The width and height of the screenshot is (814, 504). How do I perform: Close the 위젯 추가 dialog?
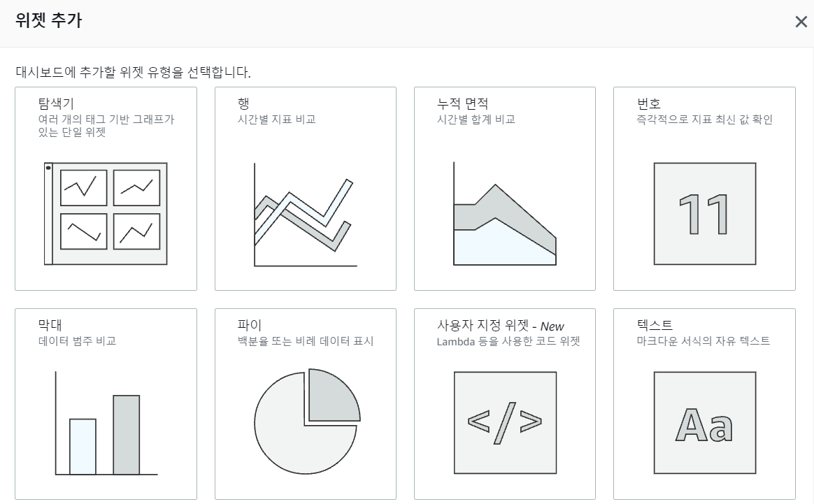click(x=801, y=22)
